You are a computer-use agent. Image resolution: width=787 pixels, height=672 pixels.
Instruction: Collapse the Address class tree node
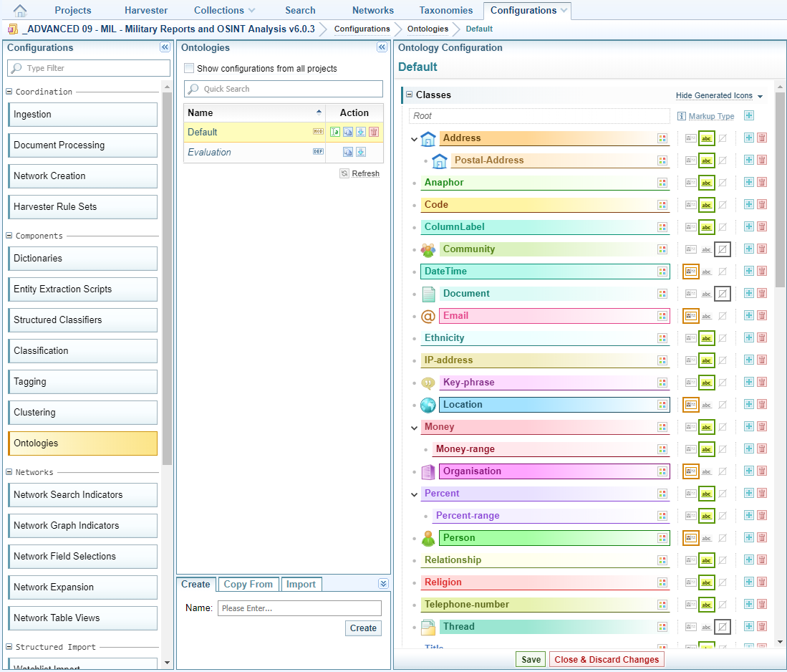coord(414,139)
